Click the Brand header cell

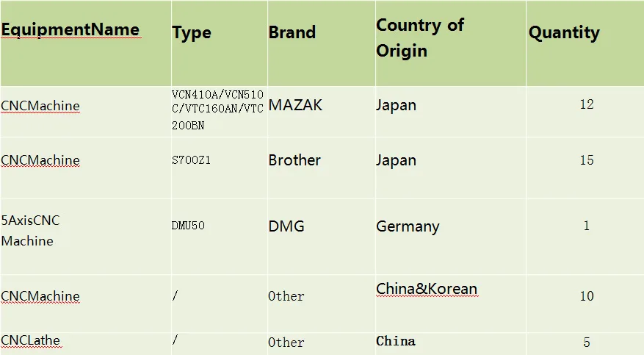[x=292, y=32]
